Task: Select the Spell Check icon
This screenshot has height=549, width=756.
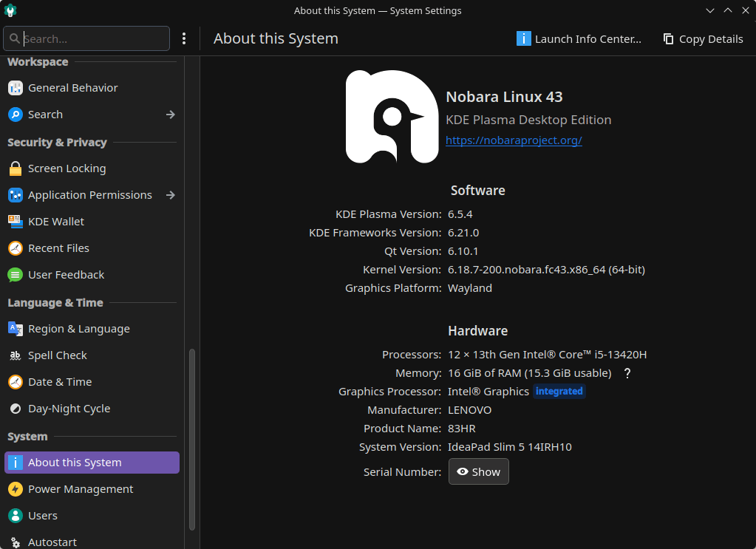Action: [16, 355]
